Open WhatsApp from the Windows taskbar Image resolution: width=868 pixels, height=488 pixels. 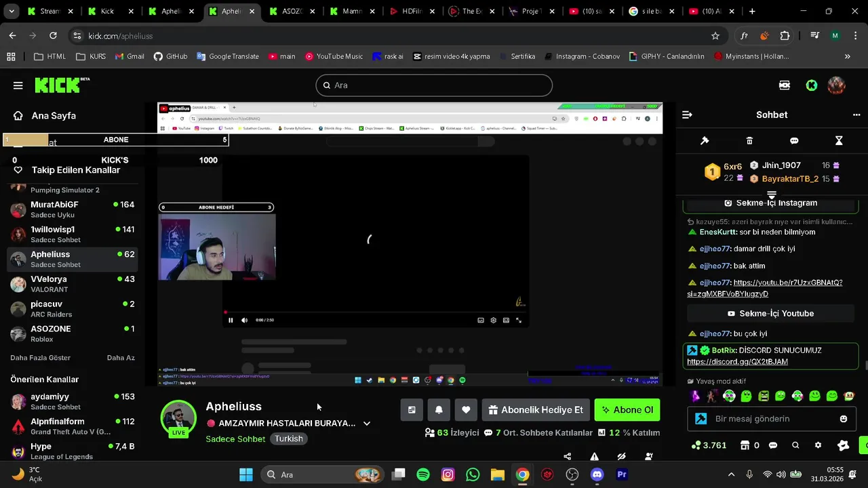pos(473,474)
